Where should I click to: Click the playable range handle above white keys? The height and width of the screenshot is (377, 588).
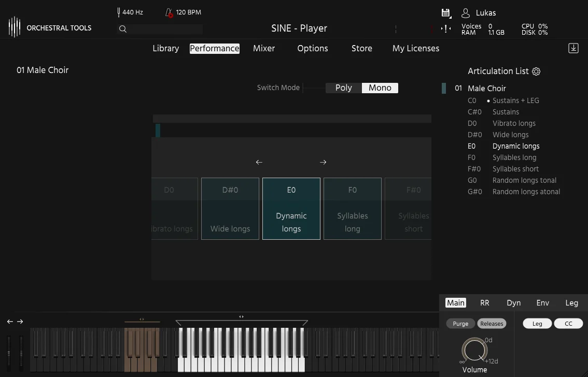(x=241, y=317)
